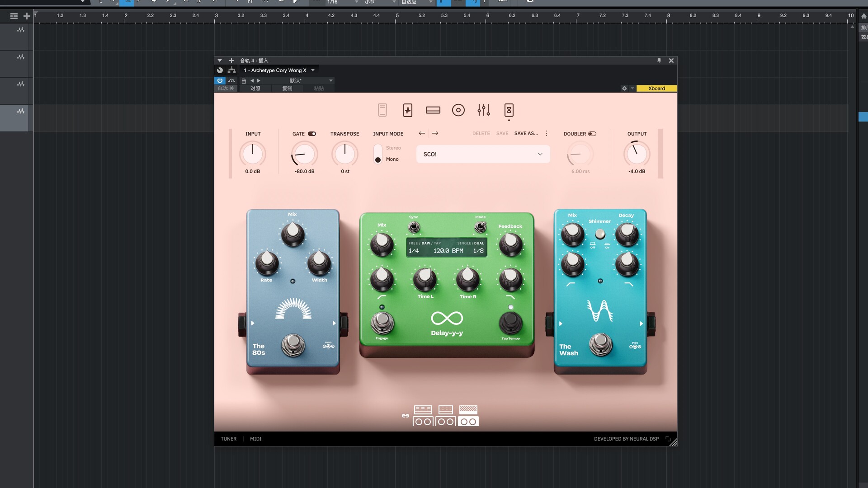Pin the plugin window

point(659,61)
